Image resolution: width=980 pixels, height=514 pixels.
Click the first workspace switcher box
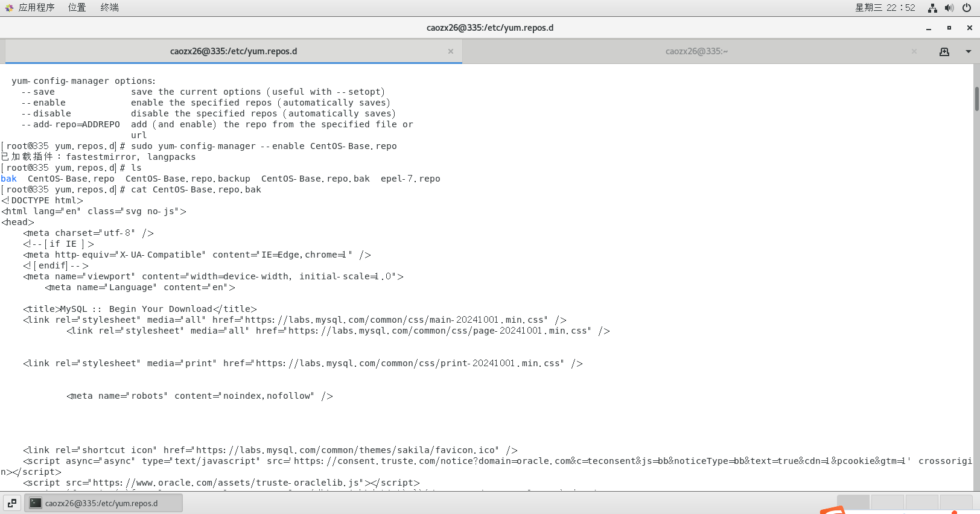click(853, 503)
